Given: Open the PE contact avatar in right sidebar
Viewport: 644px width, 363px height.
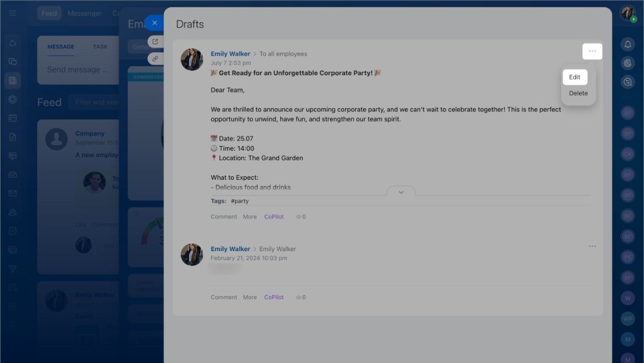Looking at the screenshot, I should pos(628,257).
